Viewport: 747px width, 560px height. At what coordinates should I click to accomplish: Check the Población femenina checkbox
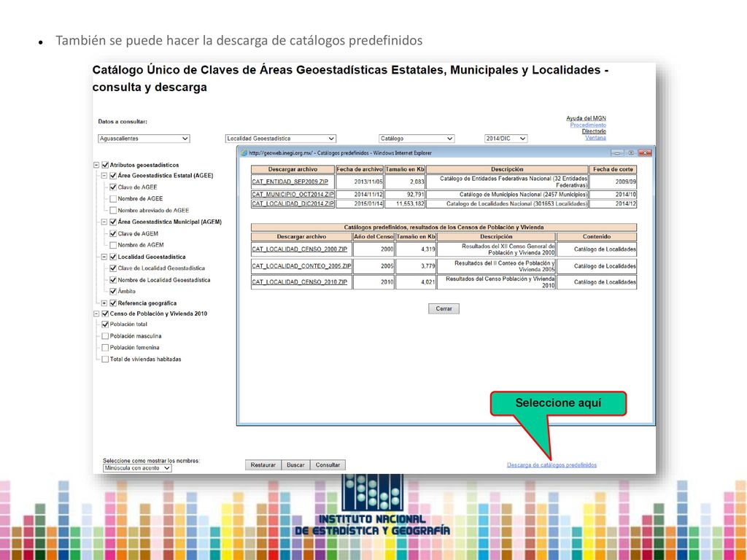(105, 348)
